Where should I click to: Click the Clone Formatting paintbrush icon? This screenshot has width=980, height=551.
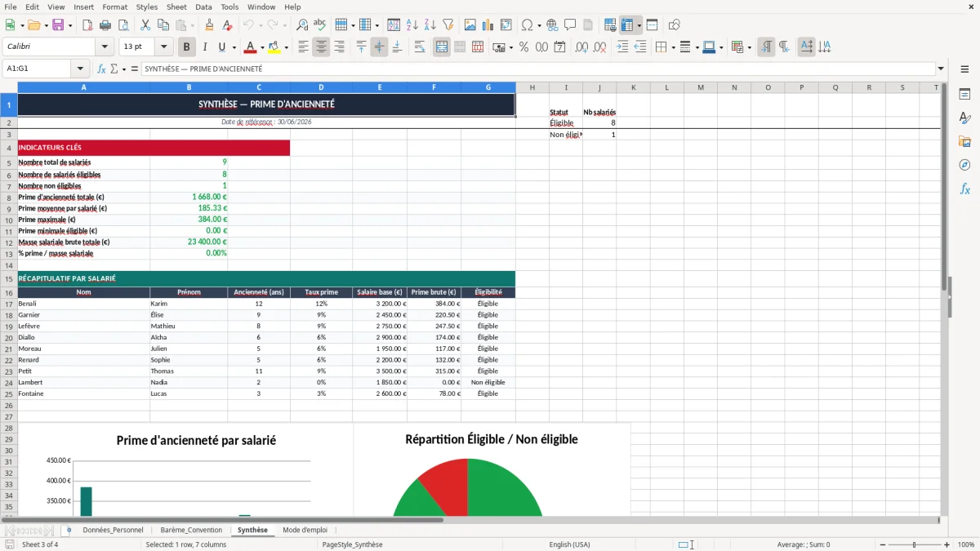click(210, 25)
